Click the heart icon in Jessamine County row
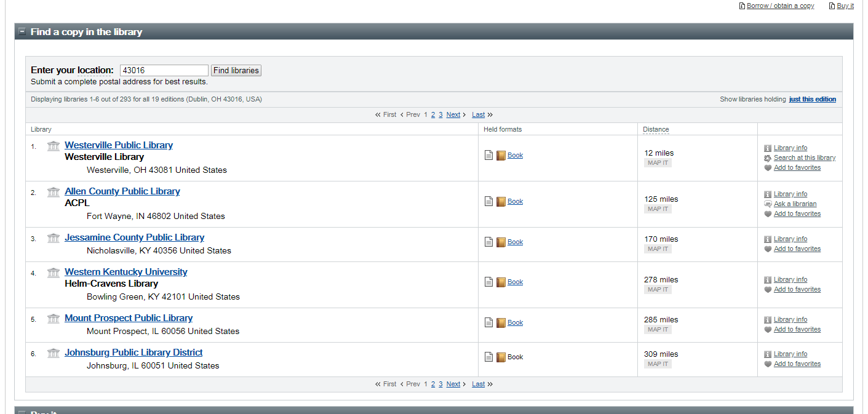Screen dimensions: 868x414 [768, 249]
